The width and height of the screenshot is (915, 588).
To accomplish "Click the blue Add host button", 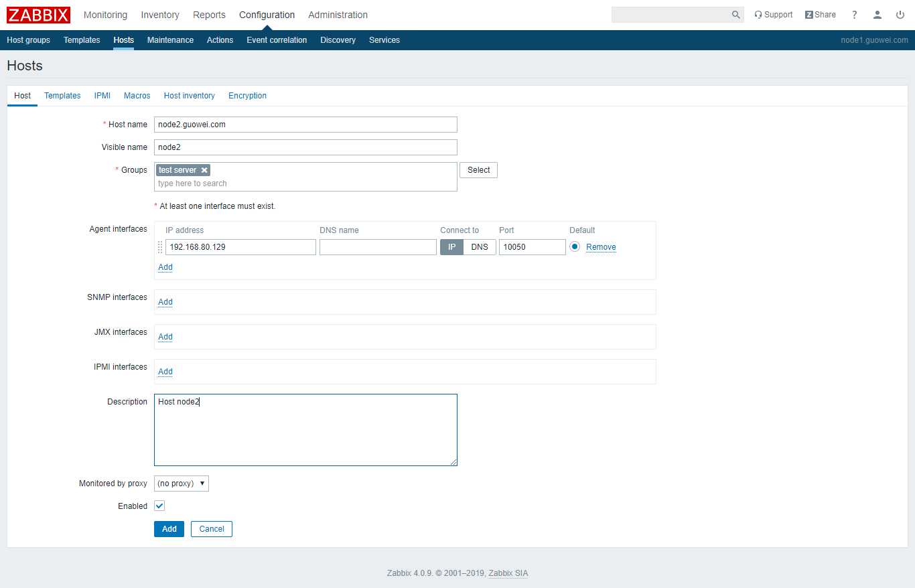I will (x=169, y=529).
